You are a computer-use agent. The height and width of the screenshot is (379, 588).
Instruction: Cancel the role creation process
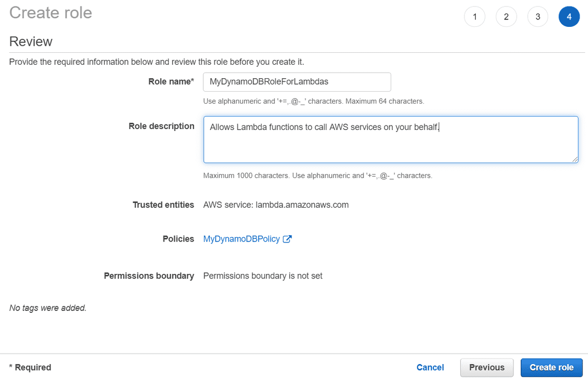[430, 367]
